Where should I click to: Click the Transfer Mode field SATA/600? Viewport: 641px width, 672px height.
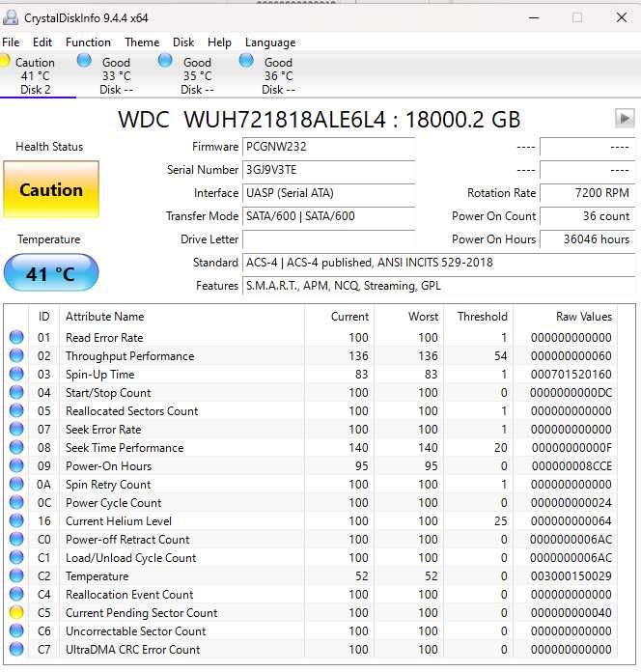point(328,216)
